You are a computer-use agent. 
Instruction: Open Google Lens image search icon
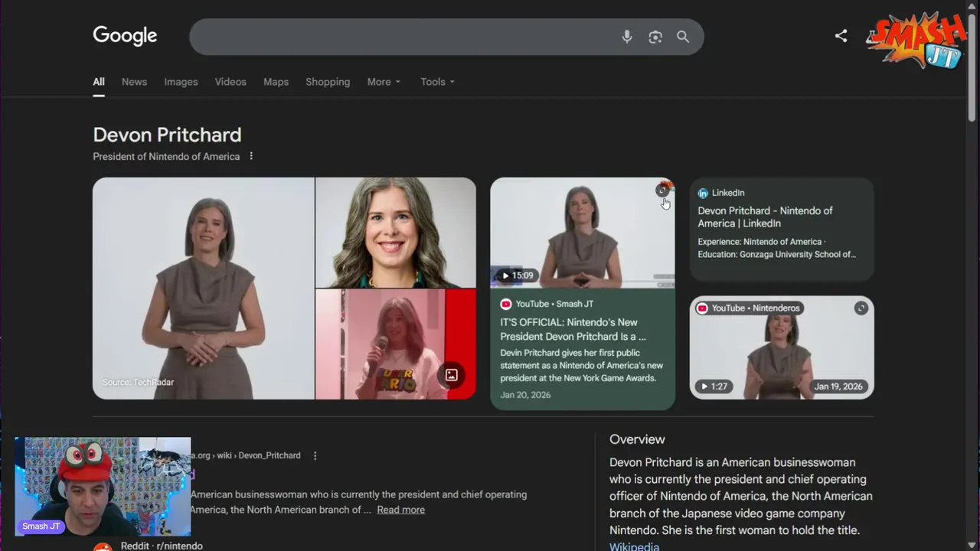coord(655,37)
